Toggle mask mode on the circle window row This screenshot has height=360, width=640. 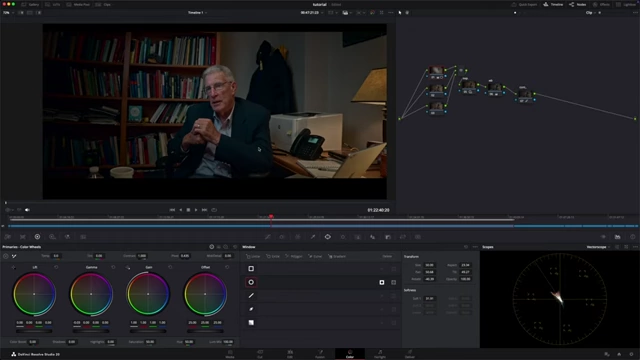pos(393,282)
